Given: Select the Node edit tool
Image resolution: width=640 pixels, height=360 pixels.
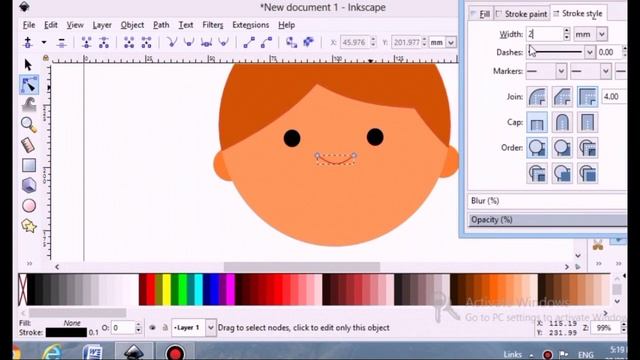Looking at the screenshot, I should click(x=29, y=85).
